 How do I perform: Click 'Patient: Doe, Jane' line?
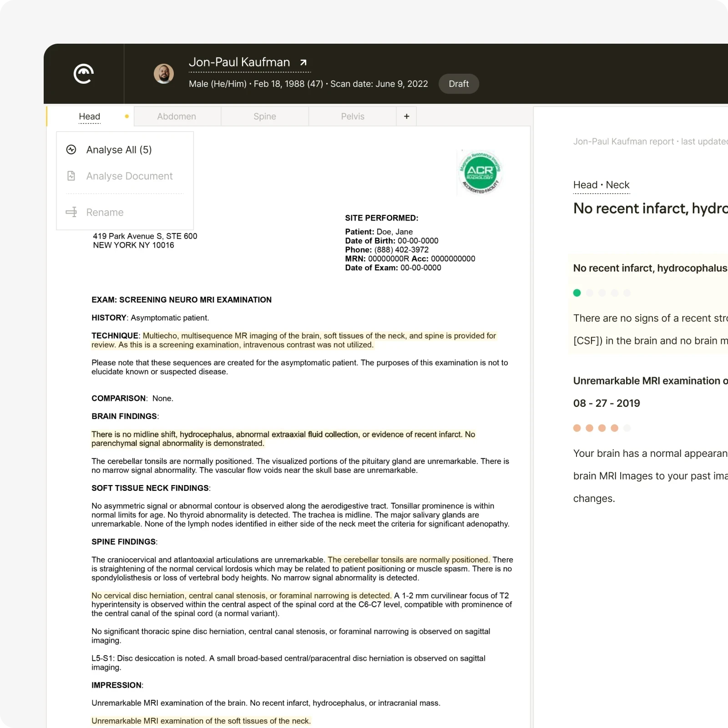click(x=379, y=232)
